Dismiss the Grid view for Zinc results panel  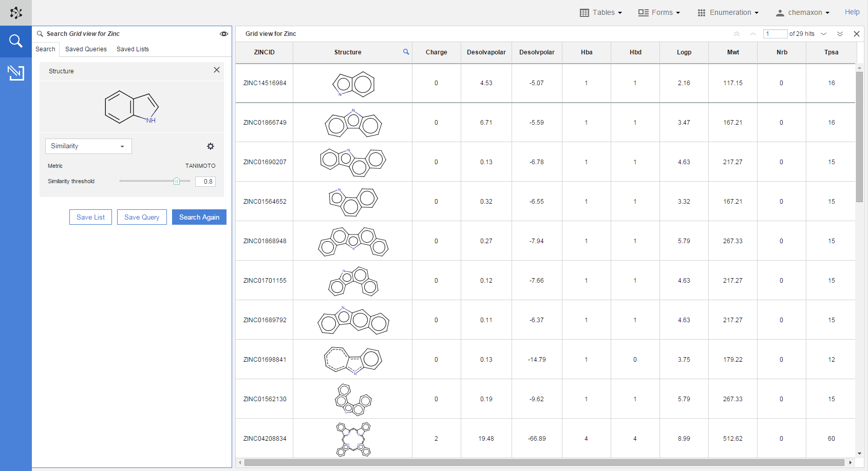pos(857,34)
